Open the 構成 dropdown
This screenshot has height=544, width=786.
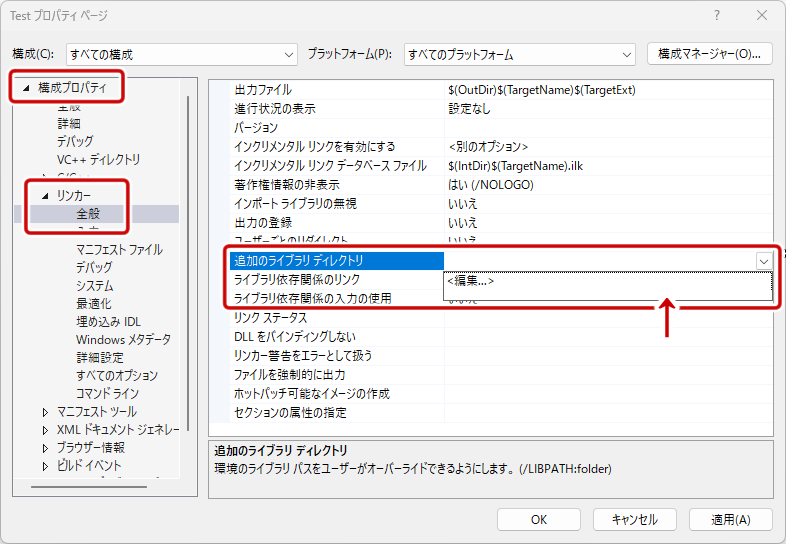tap(181, 55)
